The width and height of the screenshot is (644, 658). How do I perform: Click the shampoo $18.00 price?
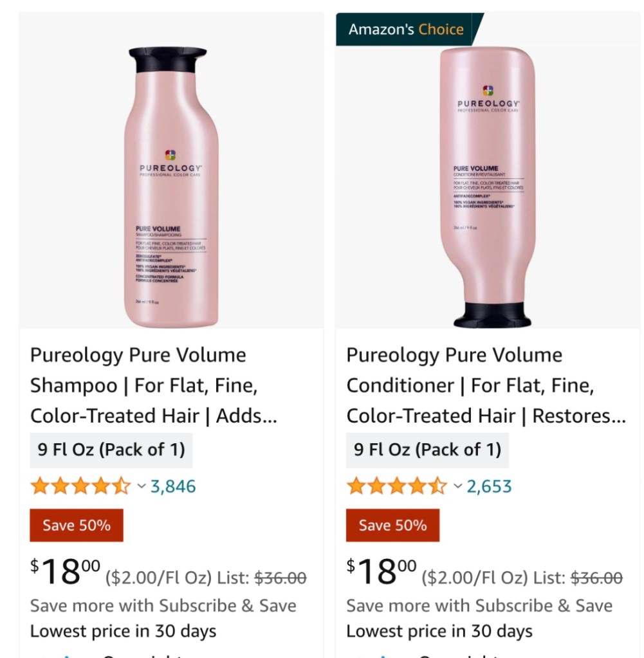pos(65,571)
